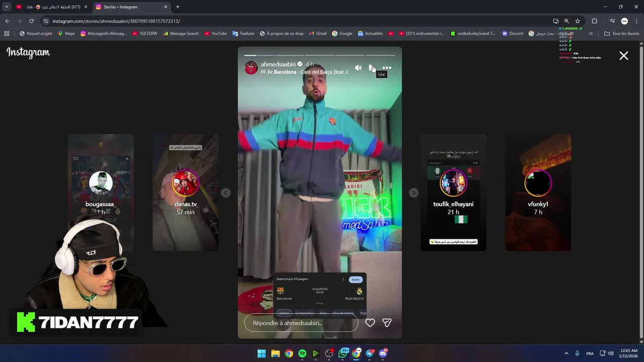Click the address bar URL
Screen dimensions: 644x362
116,21
